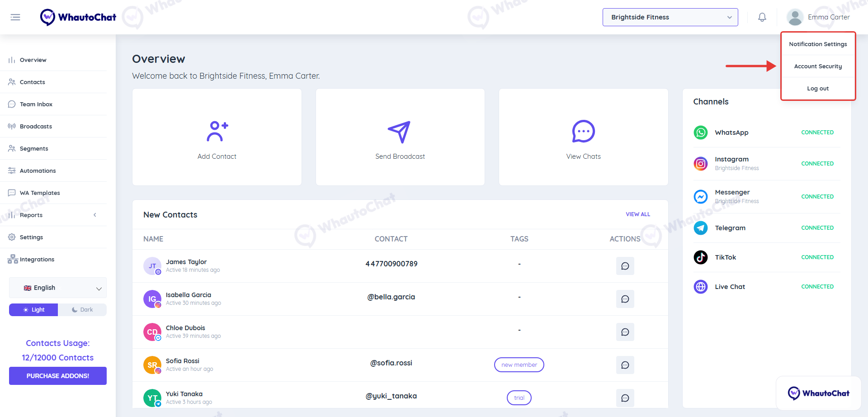Viewport: 868px width, 417px height.
Task: Click the WhatsApp channel icon
Action: point(701,133)
